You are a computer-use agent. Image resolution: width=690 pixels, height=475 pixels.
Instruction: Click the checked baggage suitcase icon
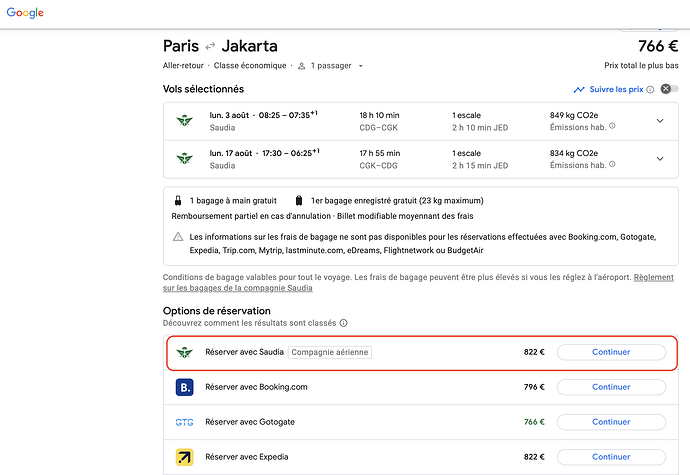[299, 201]
